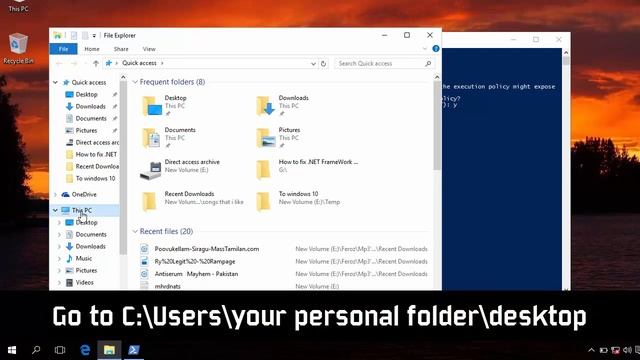The image size is (640, 360).
Task: Click the Windows Start button
Action: (x=12, y=350)
